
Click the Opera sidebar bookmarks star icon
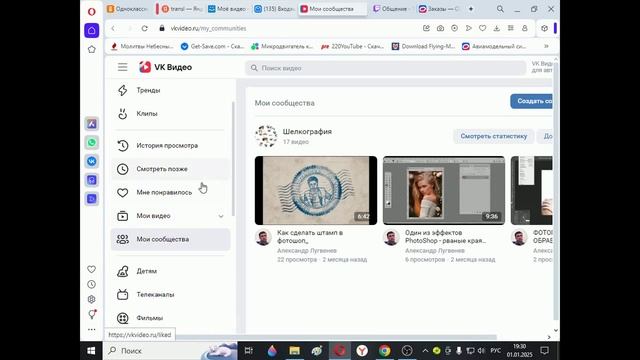point(91,49)
